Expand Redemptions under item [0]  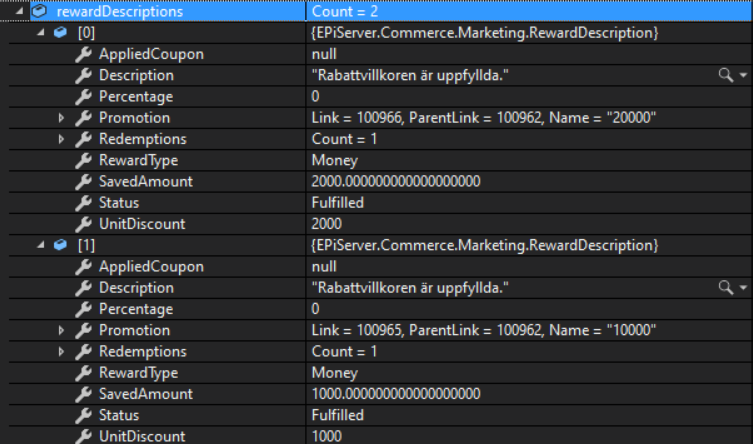62,139
